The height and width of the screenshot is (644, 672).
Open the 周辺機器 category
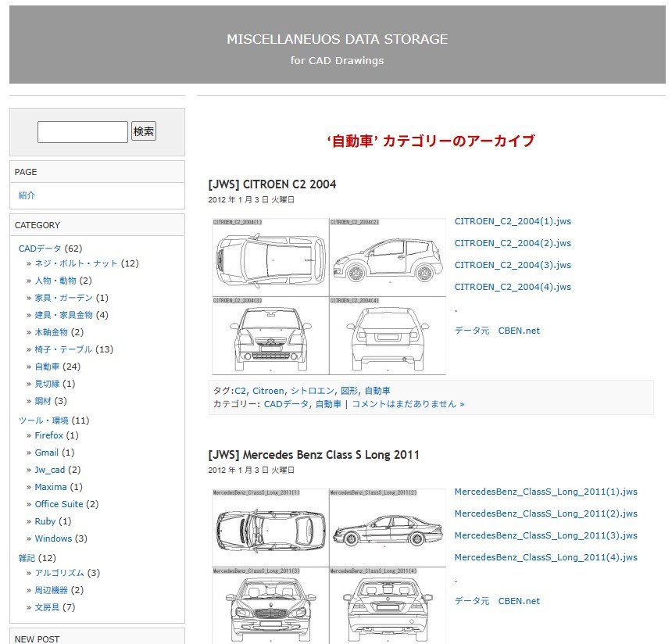click(51, 590)
